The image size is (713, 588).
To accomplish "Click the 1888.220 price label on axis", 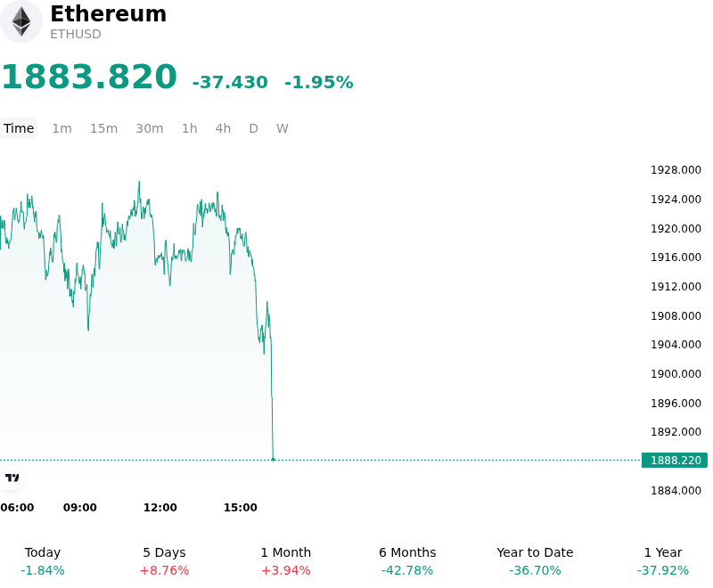I will point(675,460).
